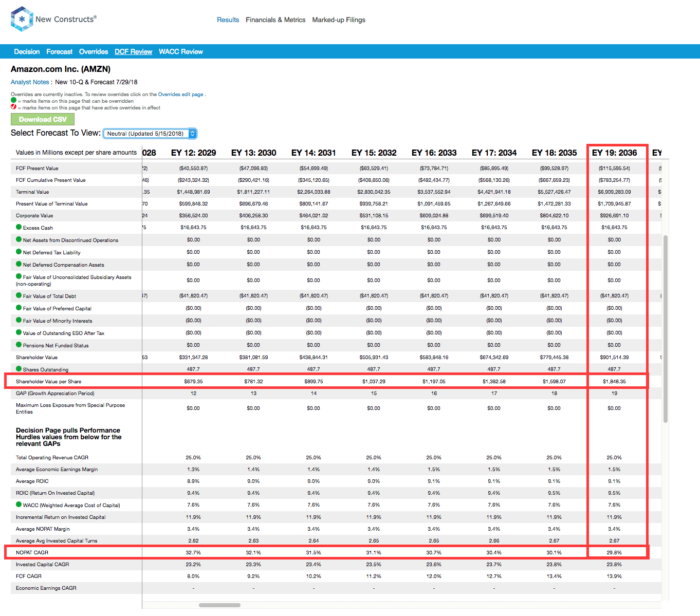The width and height of the screenshot is (700, 616).
Task: Select Shareholder Value cell $901,514.39
Action: point(614,357)
